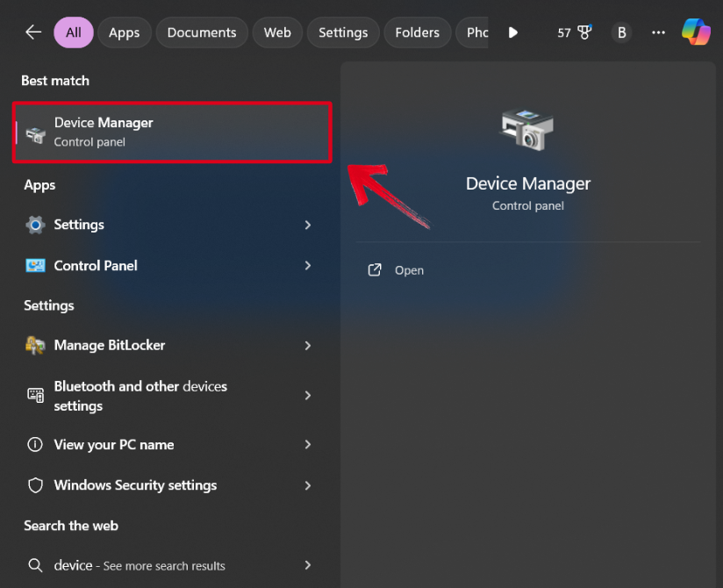Screen dimensions: 723x588
Task: Switch to the Documents filter tab
Action: pyautogui.click(x=202, y=32)
